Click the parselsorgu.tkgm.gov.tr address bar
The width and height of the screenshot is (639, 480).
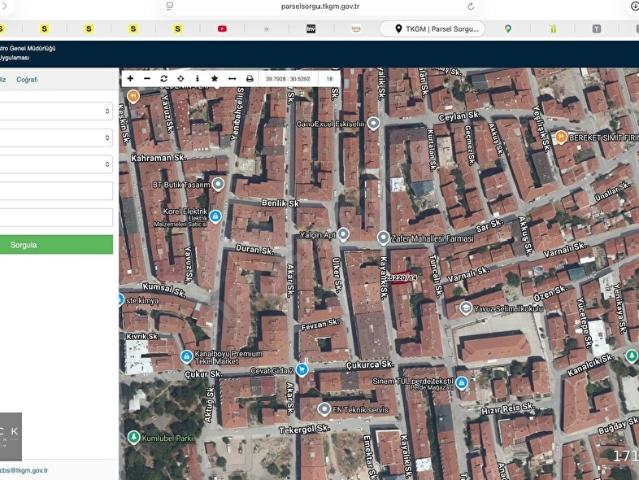pos(320,7)
